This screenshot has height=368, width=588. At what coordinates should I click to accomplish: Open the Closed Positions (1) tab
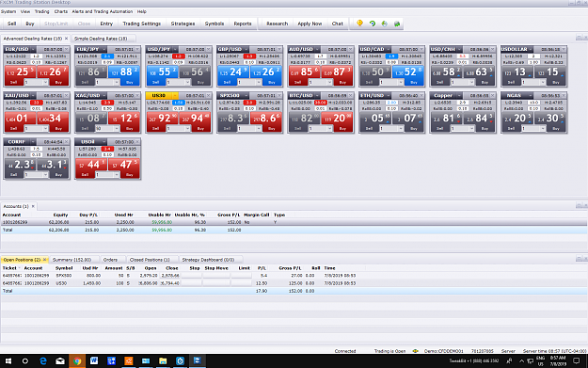(x=150, y=260)
